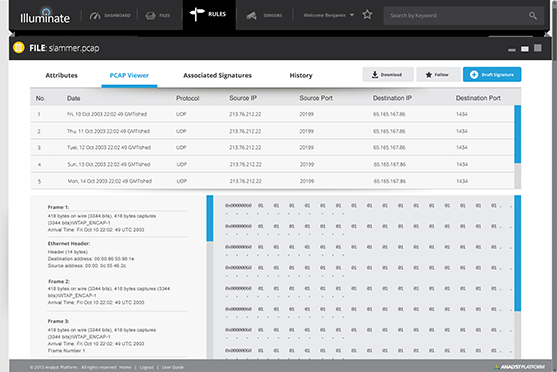
Task: Click the Dashboard menu label
Action: (117, 16)
